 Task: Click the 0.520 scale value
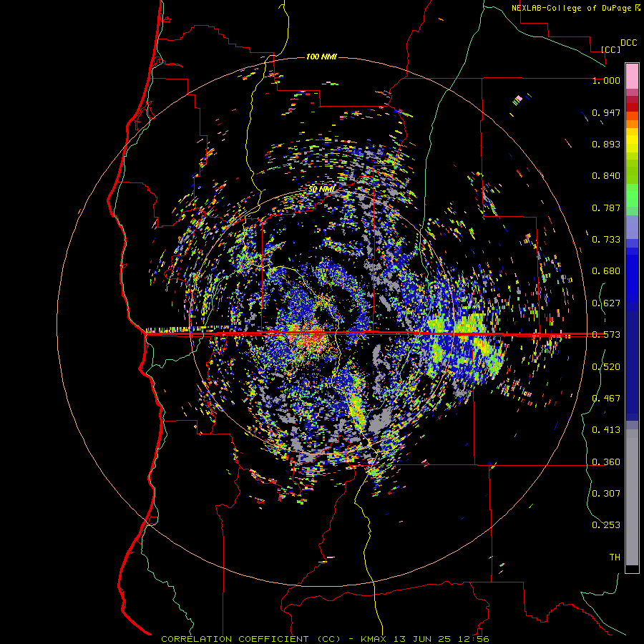606,366
